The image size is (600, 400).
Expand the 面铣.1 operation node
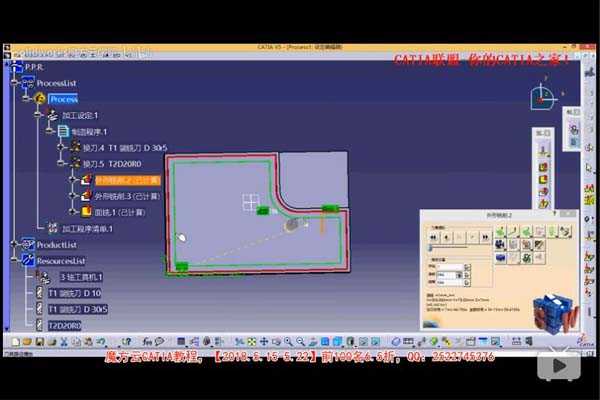72,212
